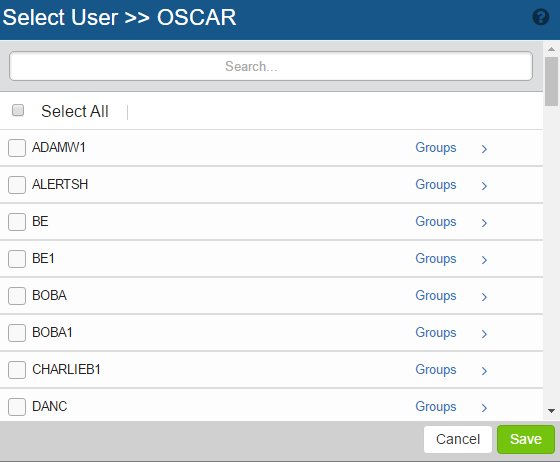Open Groups link for BOBA
560x462 pixels.
[436, 296]
